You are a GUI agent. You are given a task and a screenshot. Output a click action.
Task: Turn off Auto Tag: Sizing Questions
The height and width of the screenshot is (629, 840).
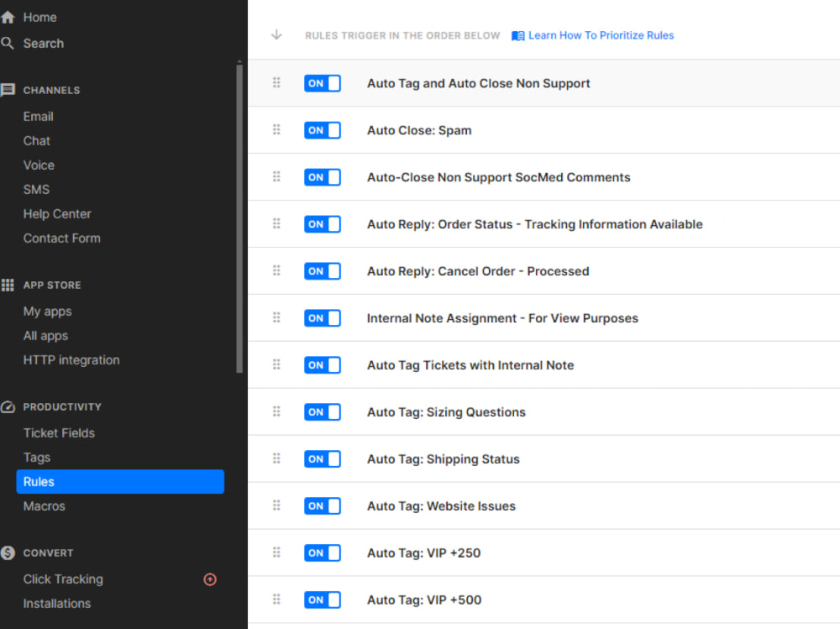[x=323, y=412]
